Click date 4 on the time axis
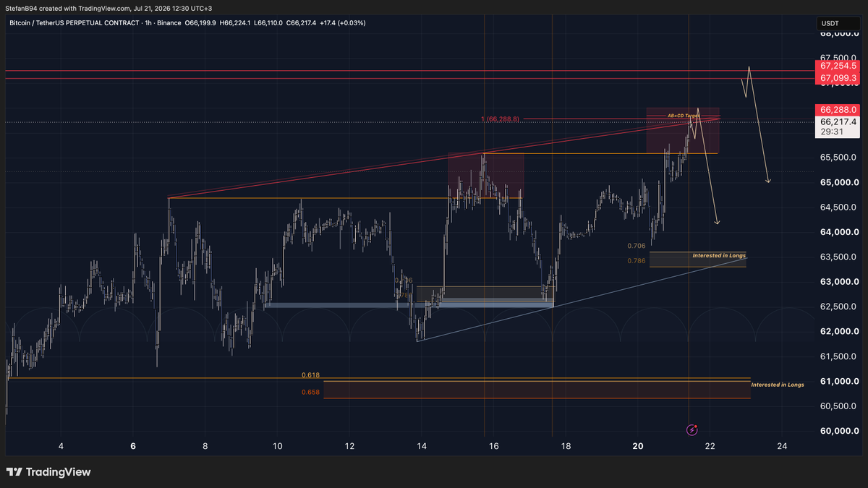Viewport: 868px width, 488px height. coord(61,446)
